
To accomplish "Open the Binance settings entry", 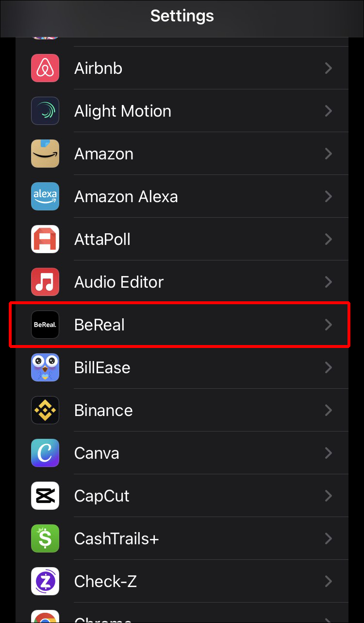I will point(182,410).
